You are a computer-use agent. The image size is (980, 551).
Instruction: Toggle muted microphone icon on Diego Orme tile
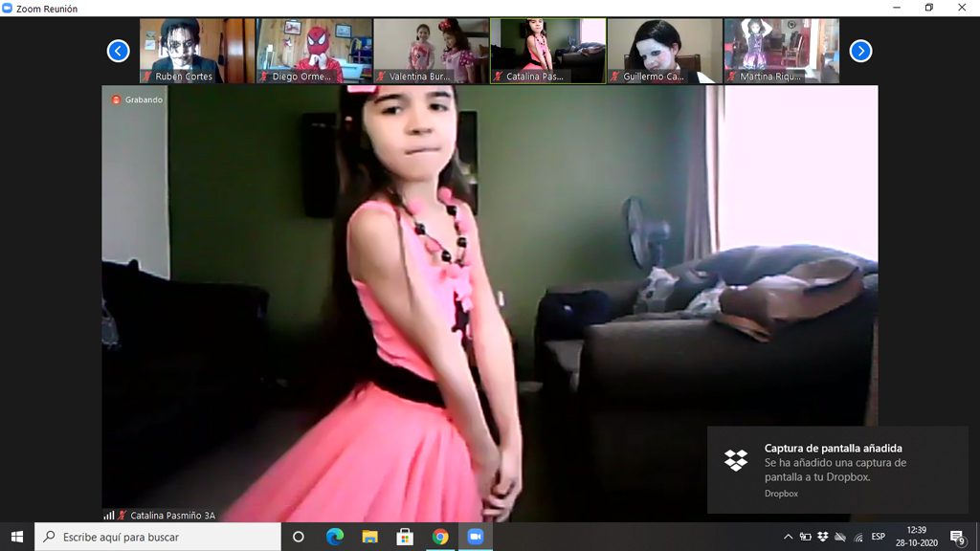pyautogui.click(x=264, y=77)
